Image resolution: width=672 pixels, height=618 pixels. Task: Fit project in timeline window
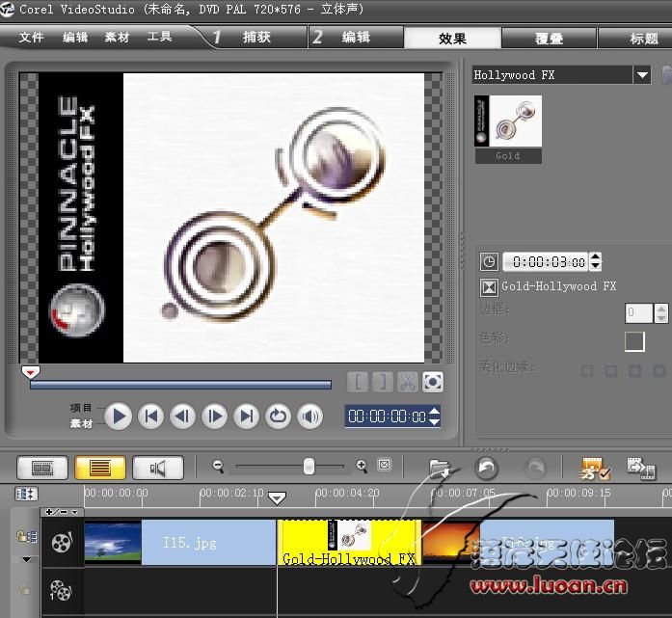tap(385, 465)
